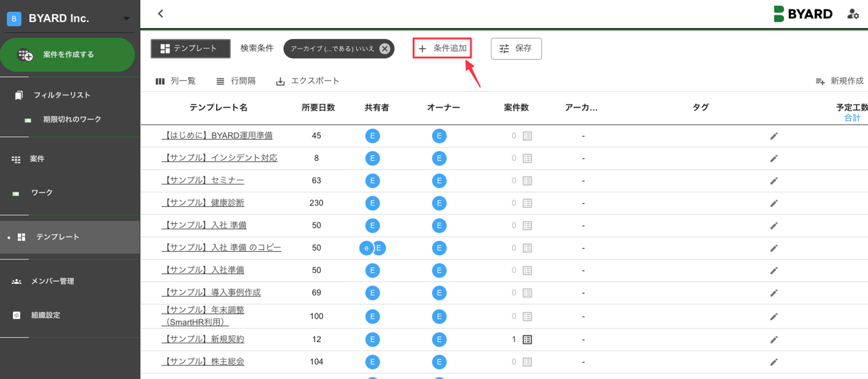Screen dimensions: 868x379
Task: Click the 条件追加 add condition button
Action: 442,48
